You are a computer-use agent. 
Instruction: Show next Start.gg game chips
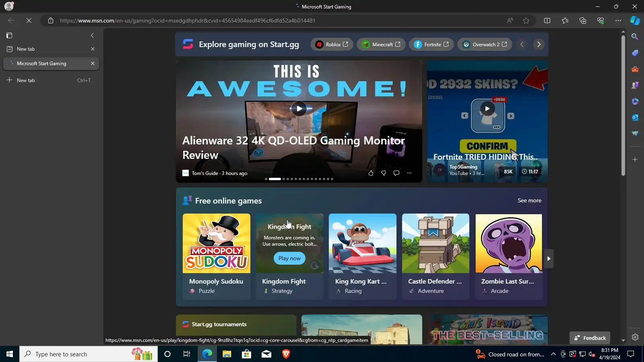(539, 44)
